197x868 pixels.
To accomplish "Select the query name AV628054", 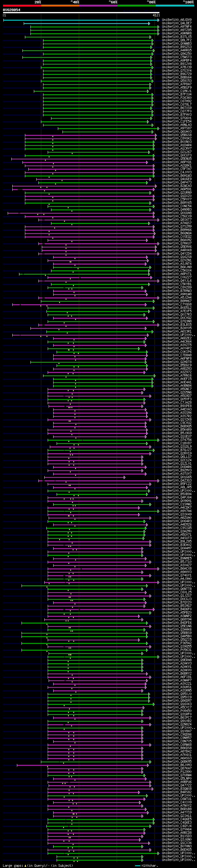I will [11, 10].
